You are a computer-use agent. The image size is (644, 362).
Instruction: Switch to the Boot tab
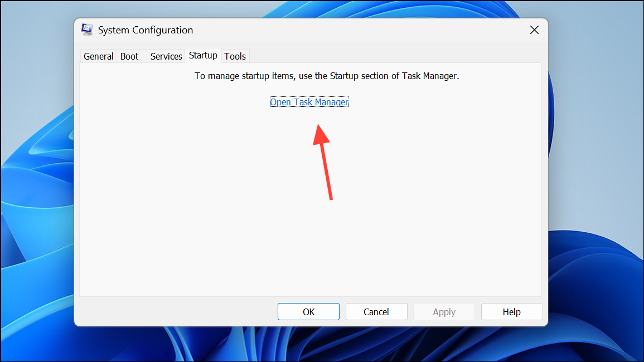point(129,56)
